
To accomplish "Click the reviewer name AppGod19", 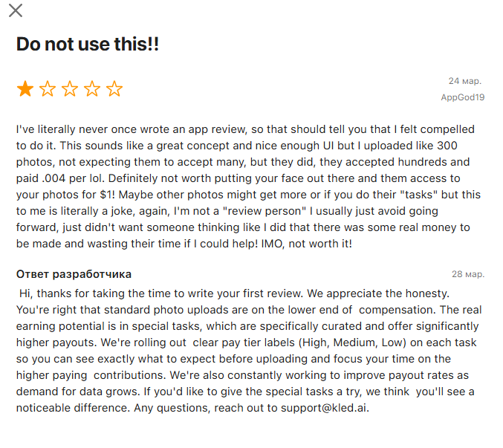I will tap(463, 97).
